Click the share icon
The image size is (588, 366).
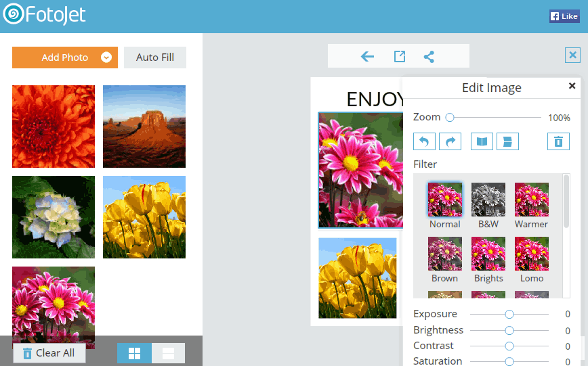(x=429, y=57)
